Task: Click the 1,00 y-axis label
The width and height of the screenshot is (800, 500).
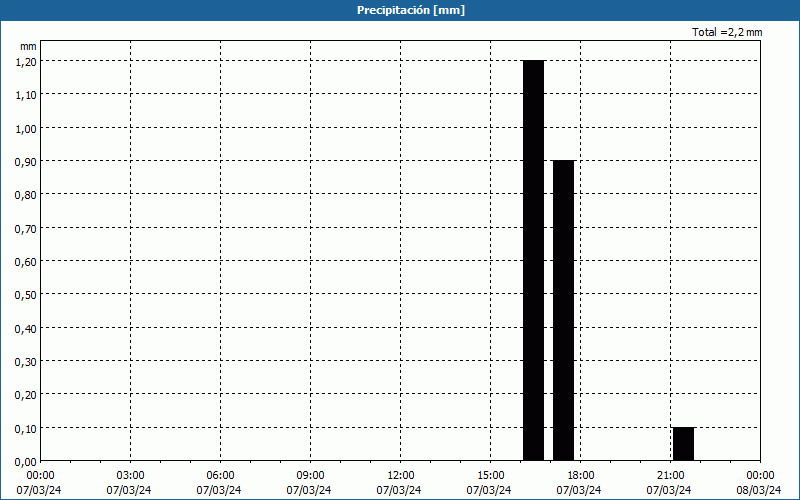Action: (x=26, y=129)
